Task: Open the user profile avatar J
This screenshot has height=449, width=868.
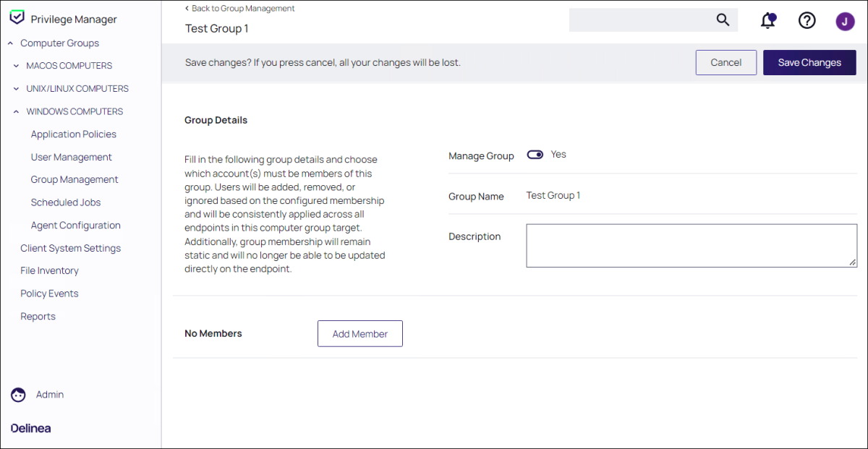Action: 845,21
